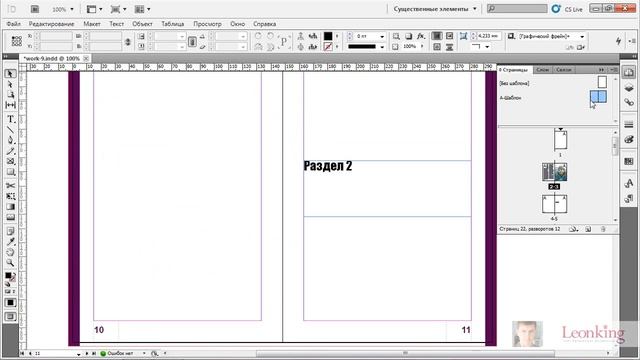Screen dimensions: 640x360
Task: Select the Gap tool
Action: coord(11,105)
